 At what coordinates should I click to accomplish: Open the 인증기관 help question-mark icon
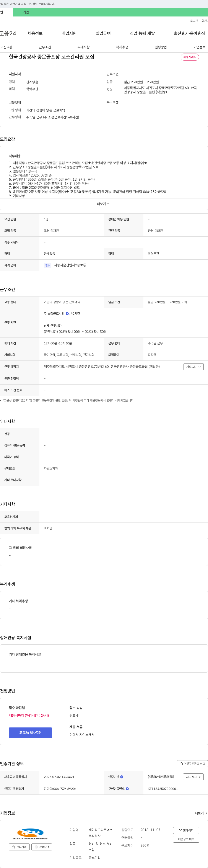coord(122,777)
